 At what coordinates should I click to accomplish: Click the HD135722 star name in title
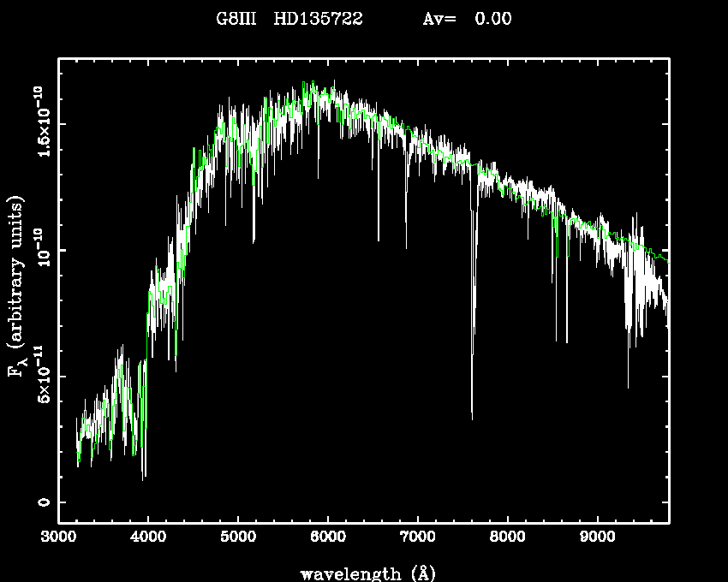[318, 19]
